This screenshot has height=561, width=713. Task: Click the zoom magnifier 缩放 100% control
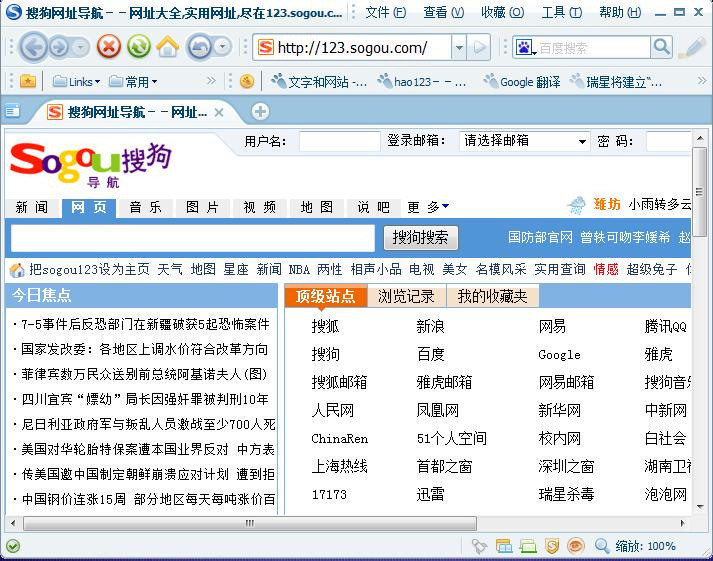point(635,546)
